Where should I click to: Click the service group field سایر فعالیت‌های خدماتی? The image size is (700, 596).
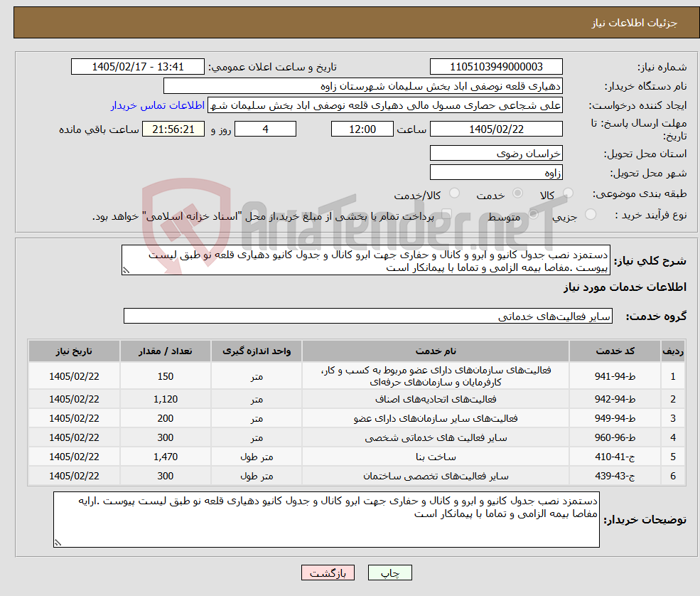368,316
